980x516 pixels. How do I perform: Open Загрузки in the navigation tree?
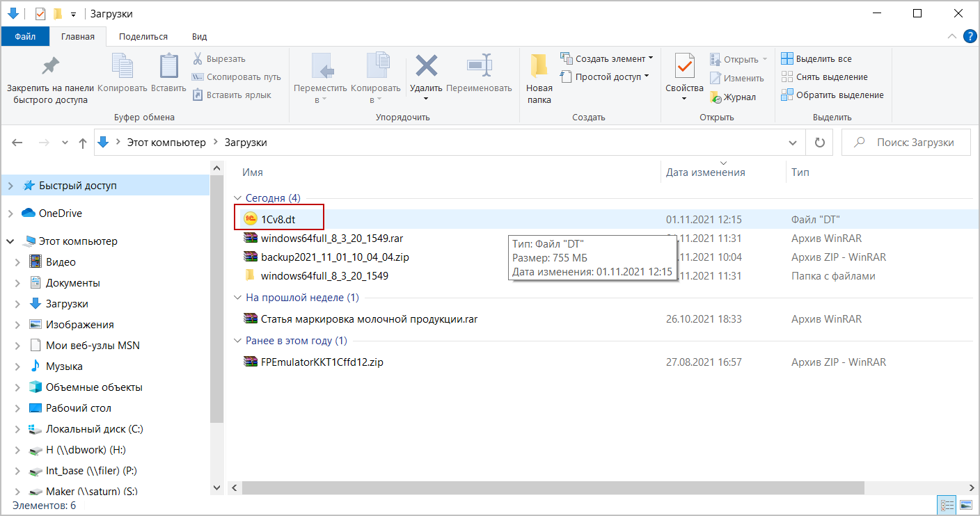point(67,304)
